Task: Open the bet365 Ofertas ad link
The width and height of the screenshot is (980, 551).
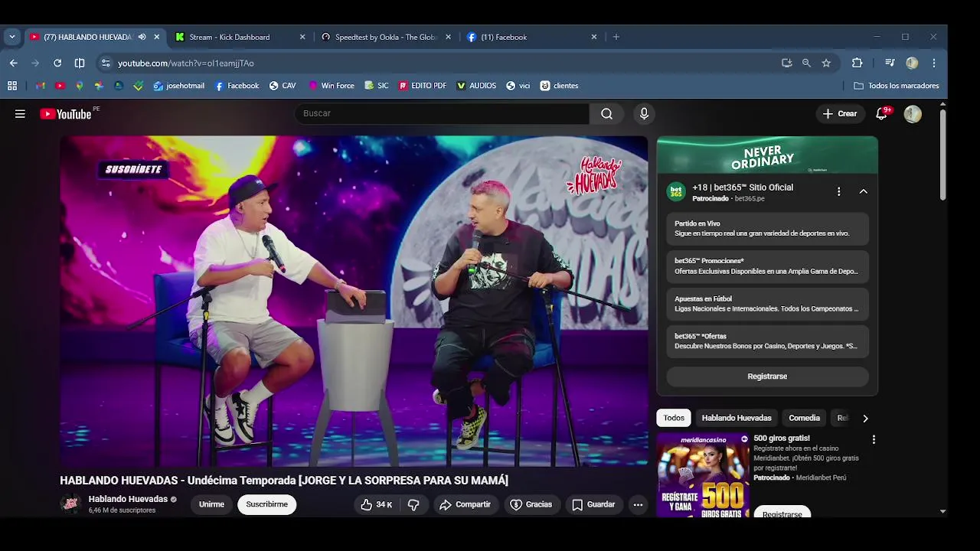Action: pyautogui.click(x=767, y=341)
